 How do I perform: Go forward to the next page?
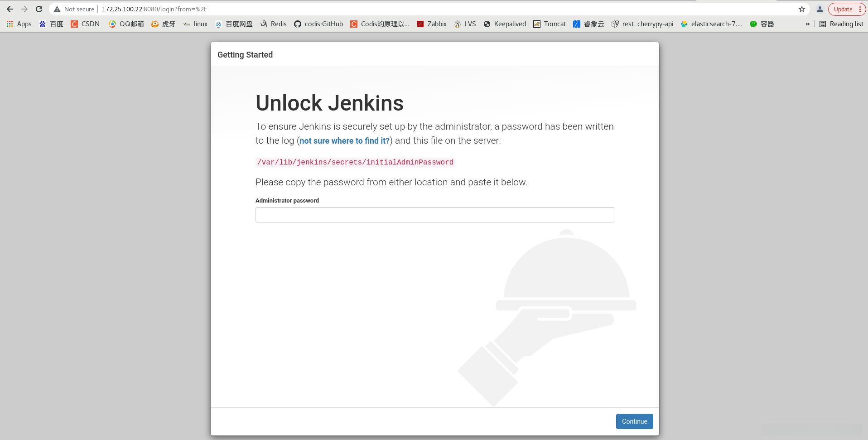[x=24, y=9]
